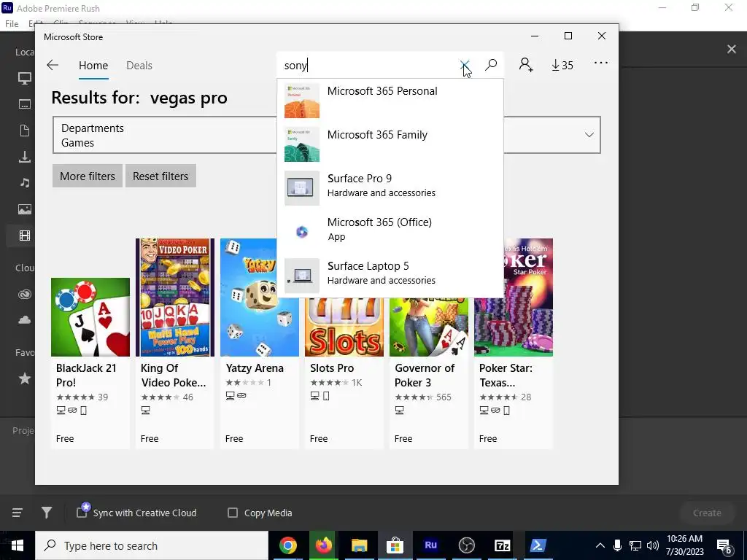
Task: Open the See more ellipsis menu
Action: 601,63
